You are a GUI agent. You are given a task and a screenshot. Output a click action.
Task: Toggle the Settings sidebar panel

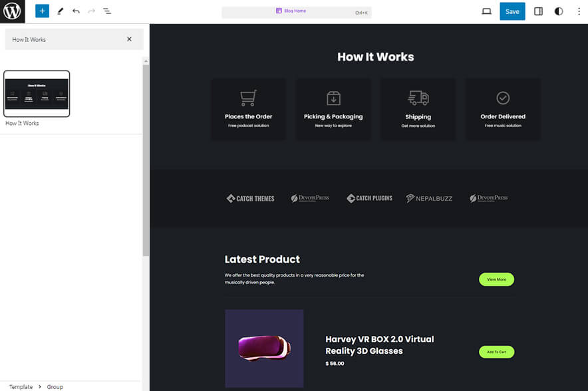coord(538,11)
